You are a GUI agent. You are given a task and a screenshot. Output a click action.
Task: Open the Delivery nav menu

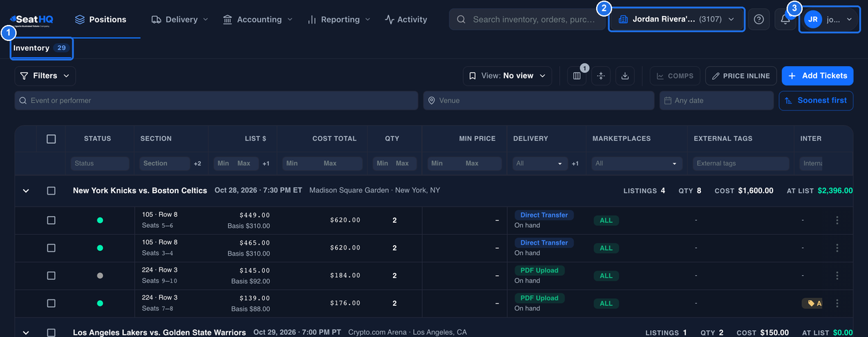[x=179, y=19]
